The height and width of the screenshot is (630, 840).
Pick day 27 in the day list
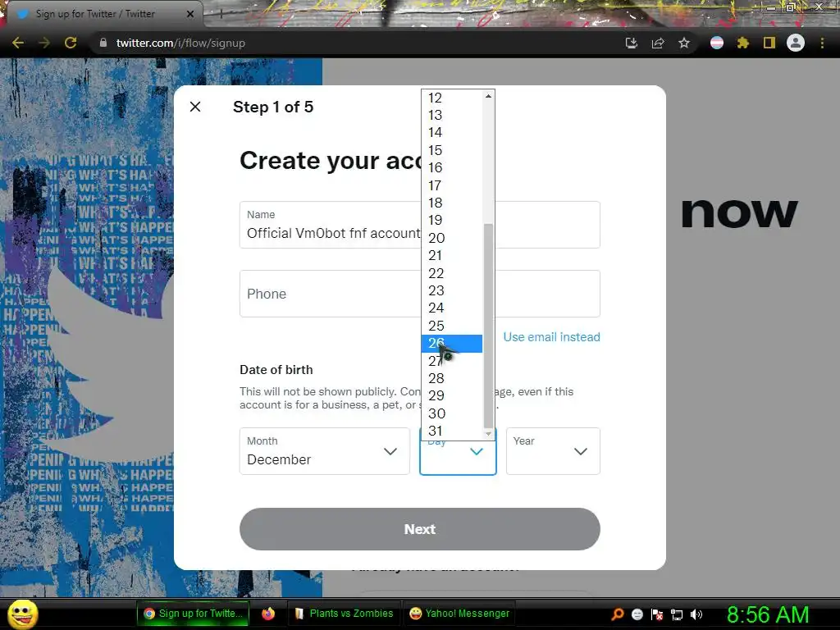click(452, 361)
